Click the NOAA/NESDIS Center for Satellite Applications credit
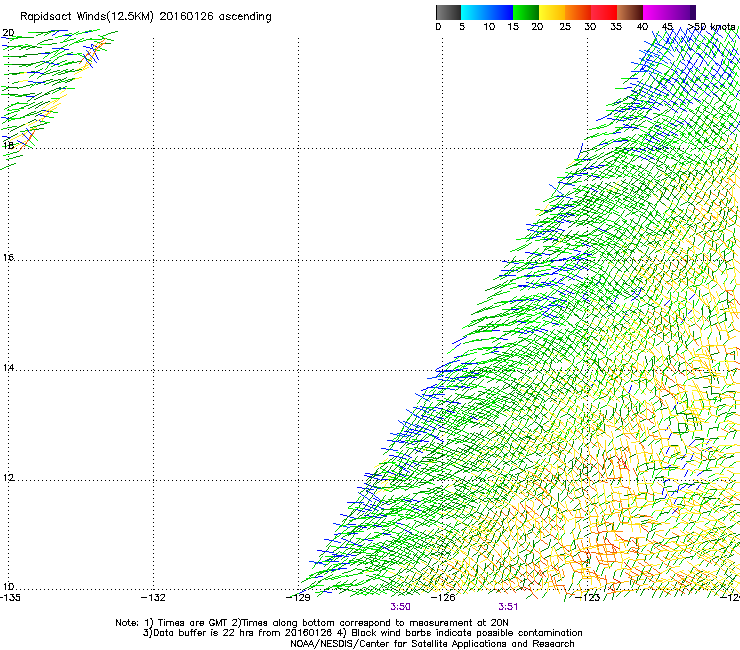Viewport: 740px width, 650px height. coord(432,644)
